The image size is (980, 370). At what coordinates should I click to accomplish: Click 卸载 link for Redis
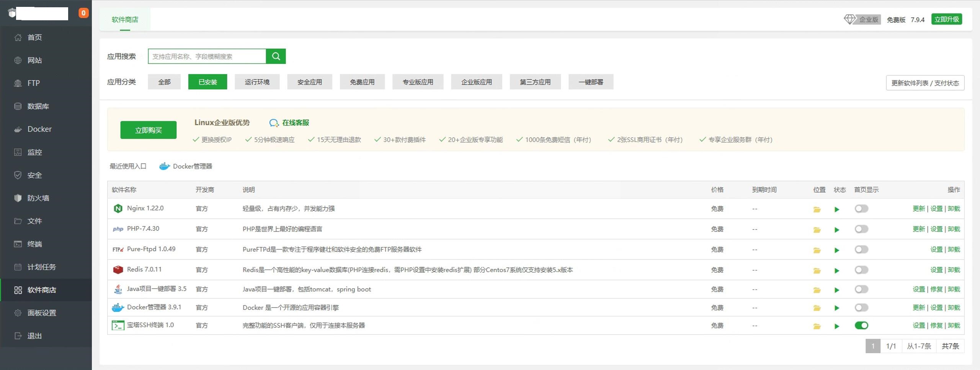tap(954, 270)
